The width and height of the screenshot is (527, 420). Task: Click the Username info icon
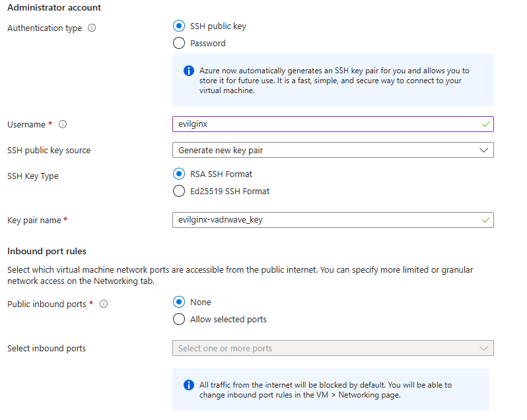(63, 124)
